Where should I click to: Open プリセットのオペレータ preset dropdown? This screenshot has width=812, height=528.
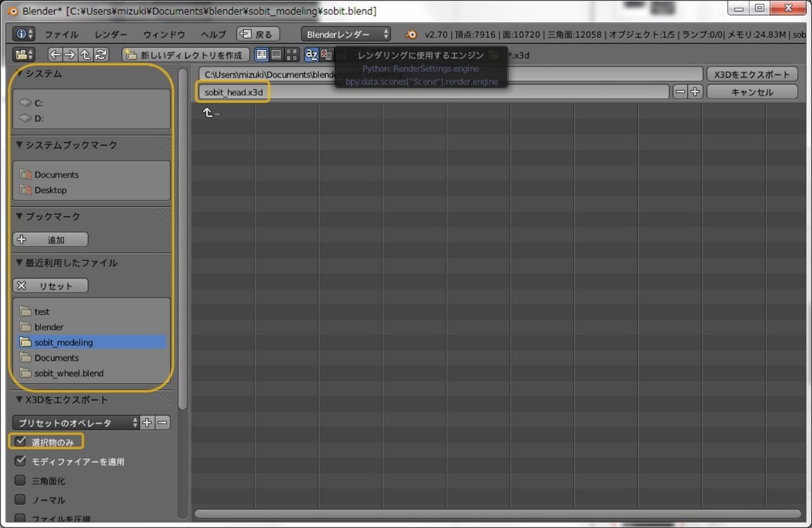click(76, 423)
